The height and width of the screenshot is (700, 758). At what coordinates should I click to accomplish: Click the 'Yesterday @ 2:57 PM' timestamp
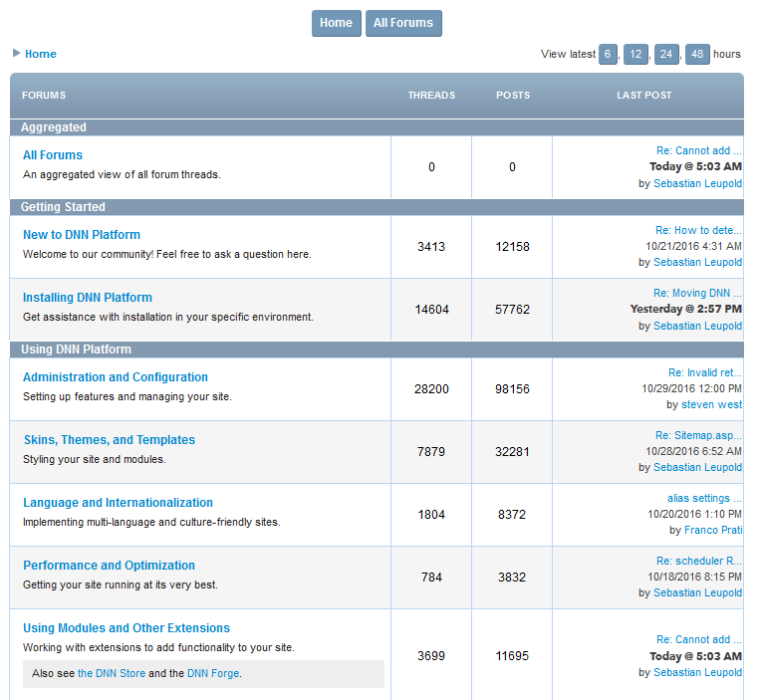[686, 310]
